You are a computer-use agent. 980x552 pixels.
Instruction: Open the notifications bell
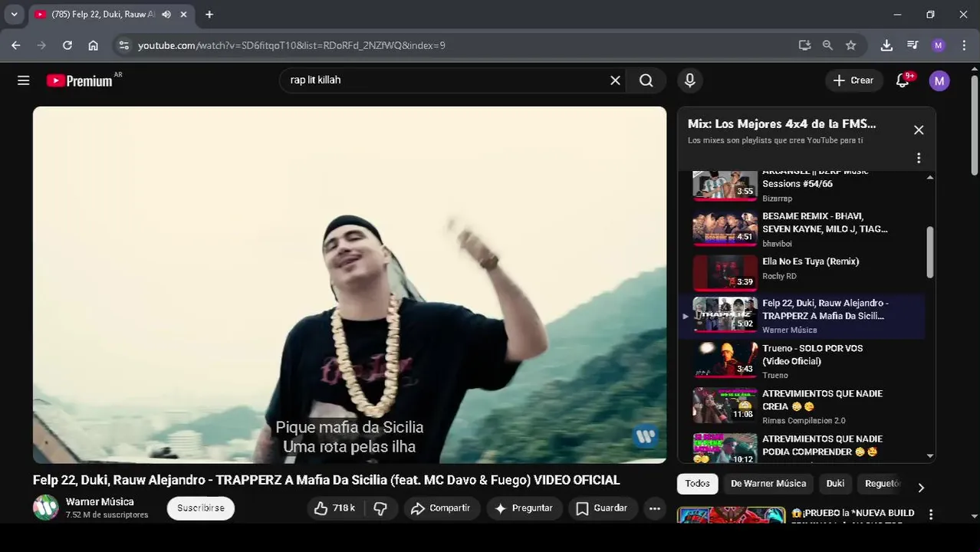click(903, 80)
